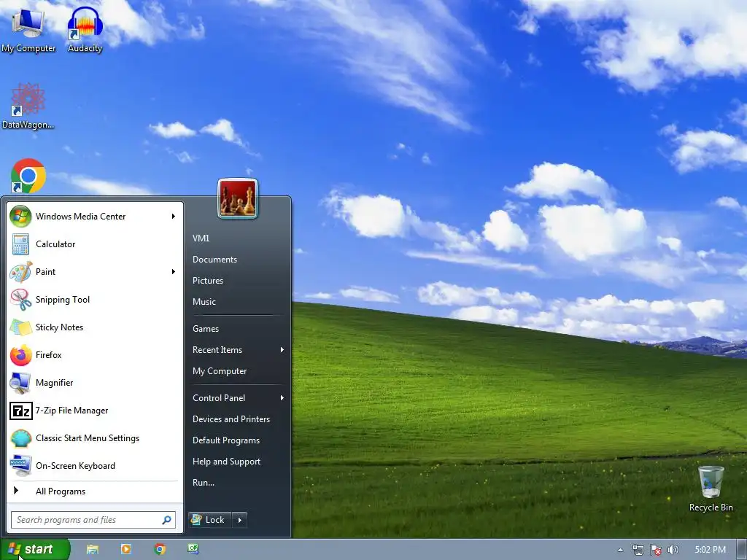The image size is (747, 560).
Task: Expand Paint recent files arrow
Action: (174, 271)
